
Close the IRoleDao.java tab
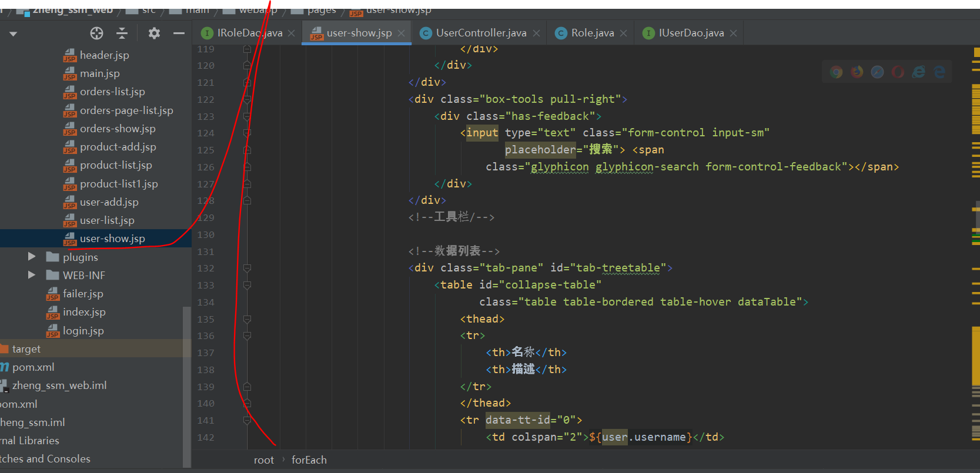(291, 33)
